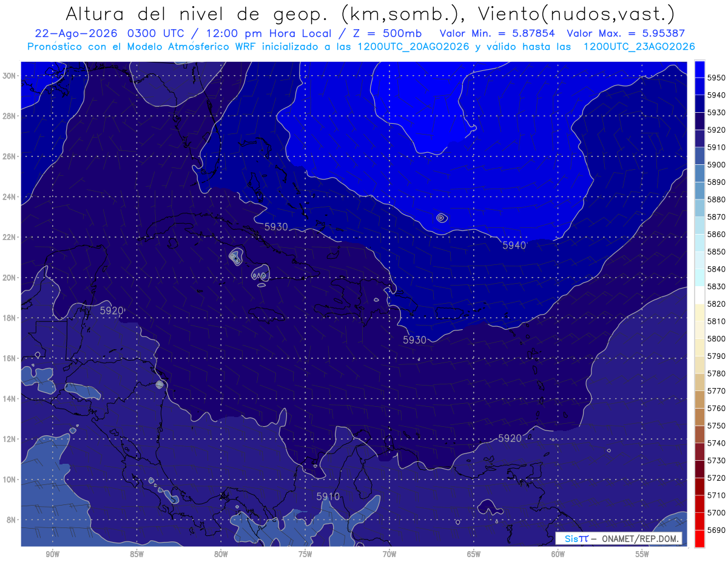Screen dimensions: 728x562
Task: Click the small closed contour near 23N 67W
Action: point(440,218)
